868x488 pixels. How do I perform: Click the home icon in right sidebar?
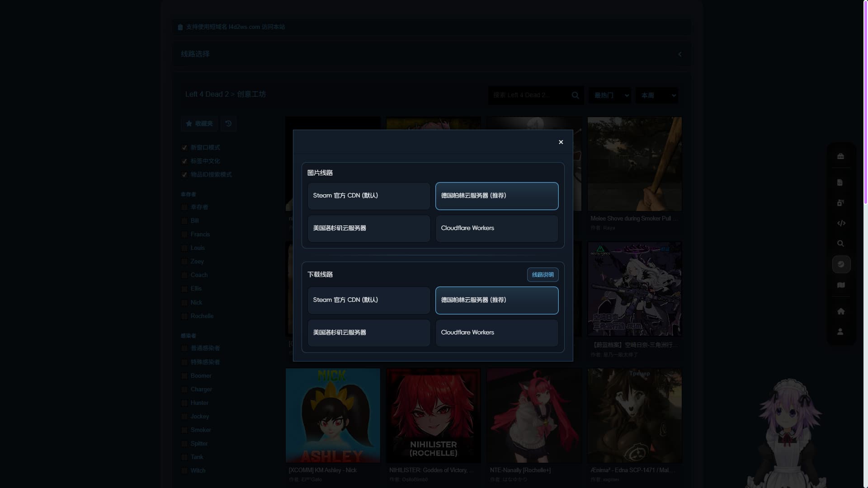pos(840,311)
